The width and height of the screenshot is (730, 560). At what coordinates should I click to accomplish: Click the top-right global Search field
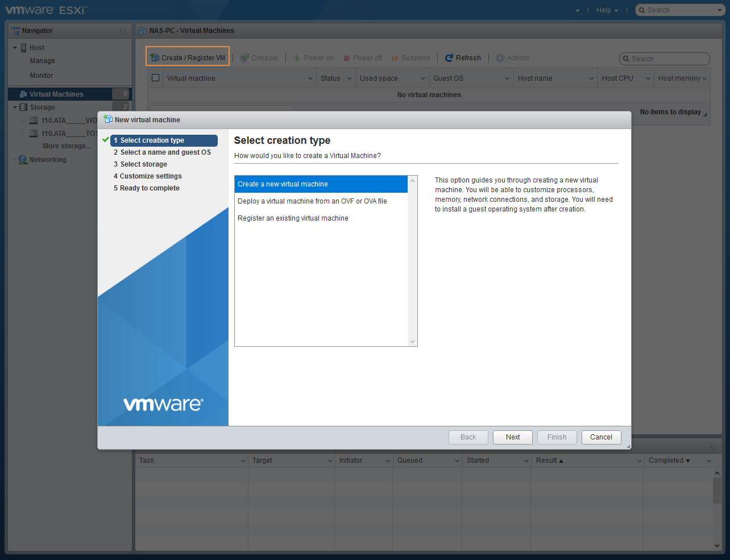point(680,10)
